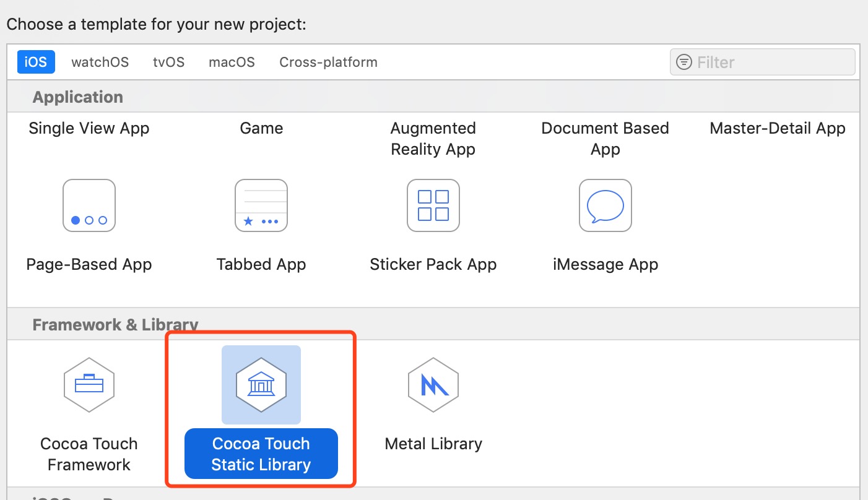The width and height of the screenshot is (868, 500).
Task: Choose the Master-Detail App label
Action: (778, 128)
